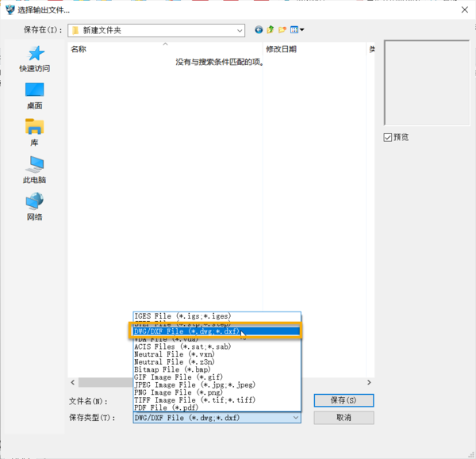Select JPEG Image File type

(217, 384)
